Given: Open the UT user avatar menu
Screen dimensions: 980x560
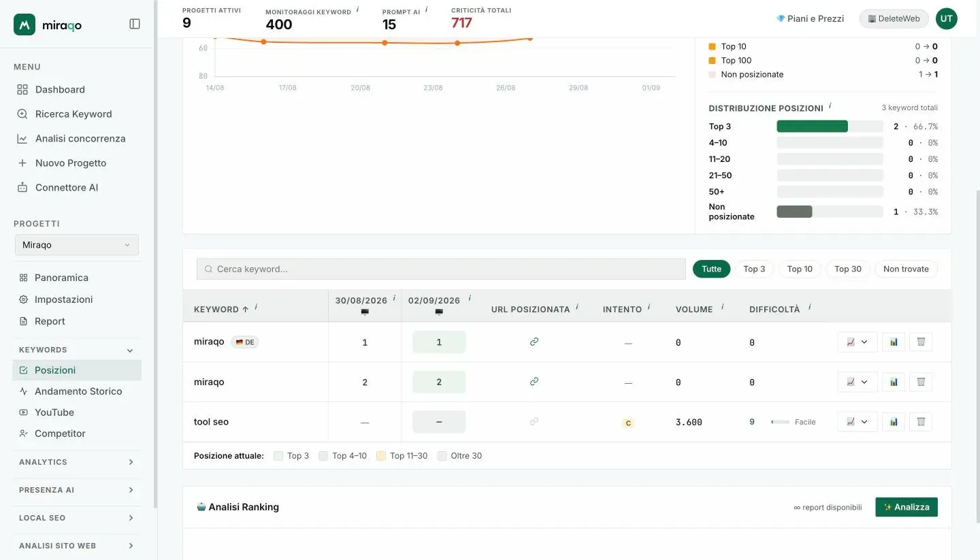Looking at the screenshot, I should [x=946, y=18].
